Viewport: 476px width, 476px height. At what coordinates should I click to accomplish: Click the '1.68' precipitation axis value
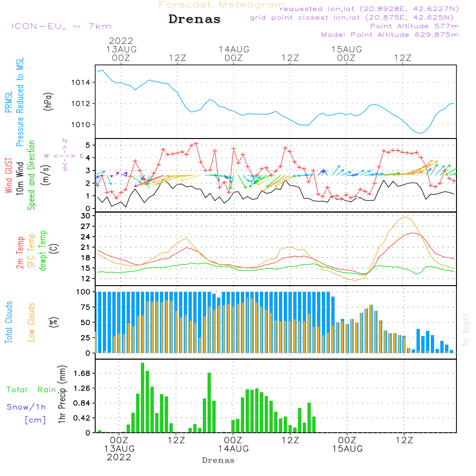click(82, 373)
